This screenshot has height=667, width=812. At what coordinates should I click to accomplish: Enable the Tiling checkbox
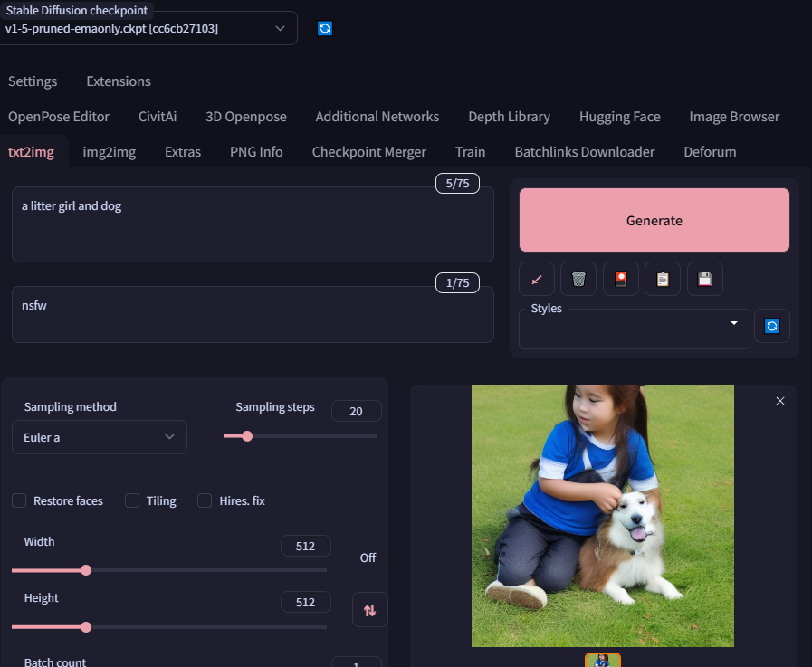click(132, 500)
